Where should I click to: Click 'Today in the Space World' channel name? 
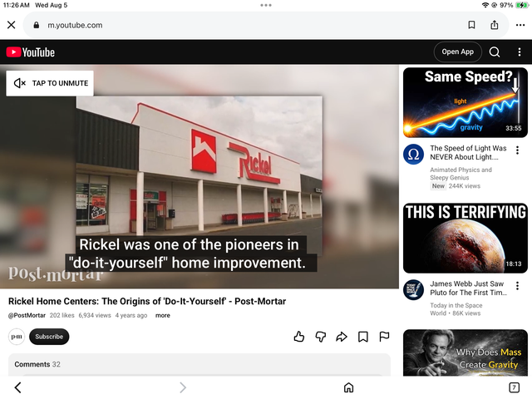click(456, 309)
